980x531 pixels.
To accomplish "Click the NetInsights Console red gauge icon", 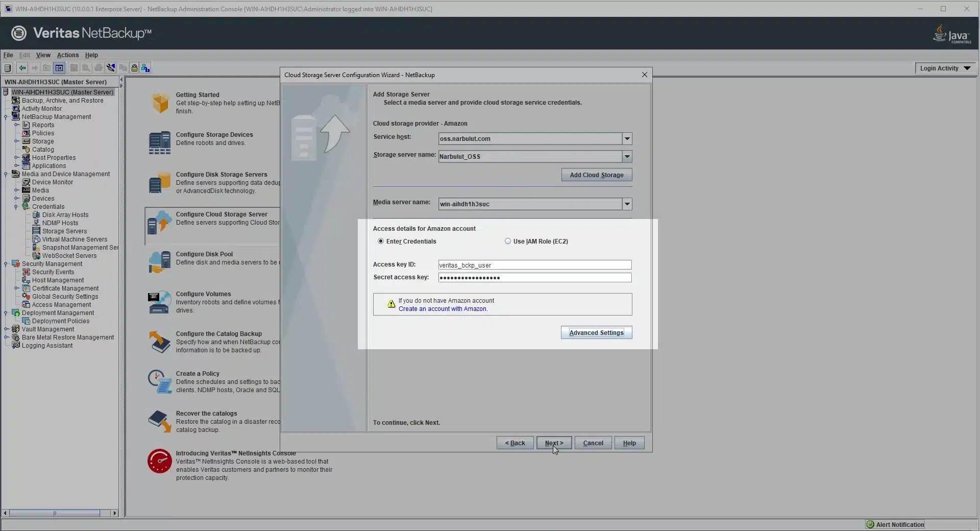I will point(160,462).
